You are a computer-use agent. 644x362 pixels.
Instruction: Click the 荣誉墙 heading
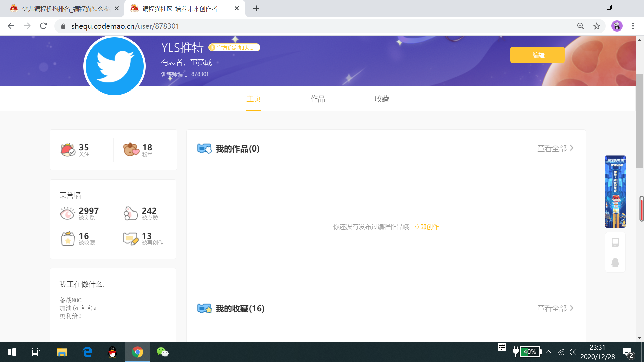[x=70, y=195]
